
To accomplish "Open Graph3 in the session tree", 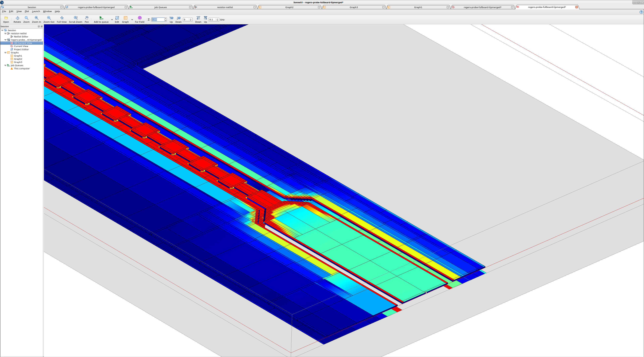I will pyautogui.click(x=18, y=62).
